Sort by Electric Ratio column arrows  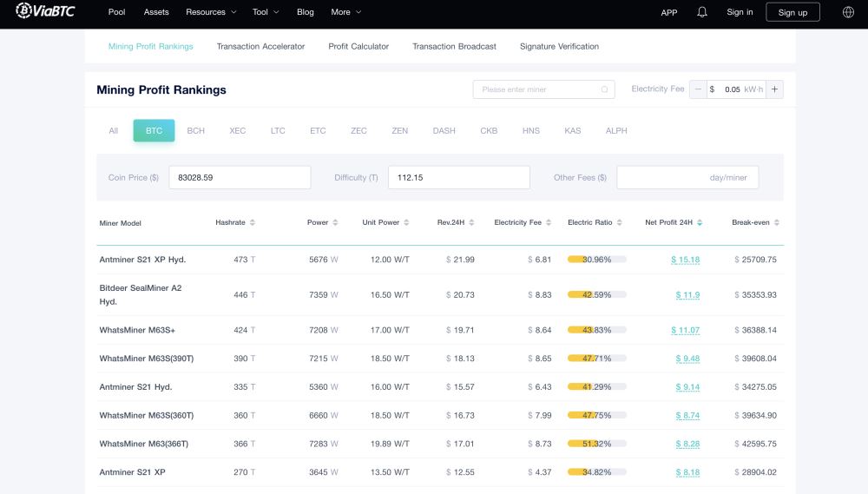click(620, 223)
